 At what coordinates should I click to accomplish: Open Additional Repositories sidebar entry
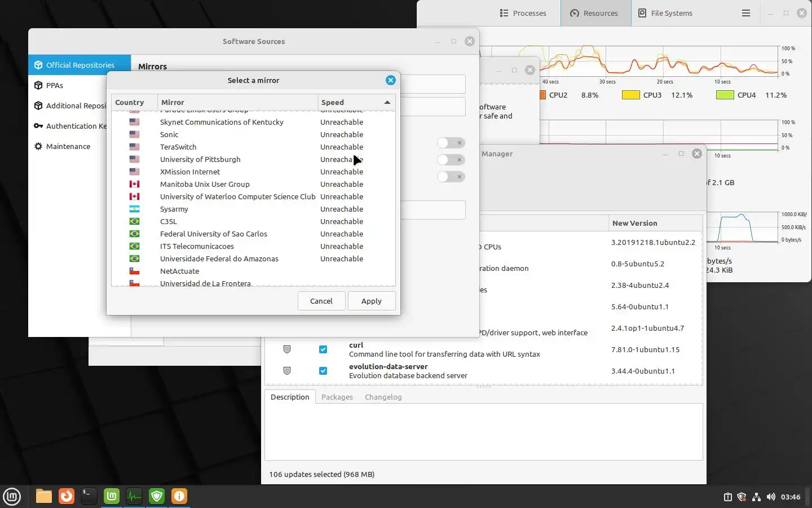pos(68,106)
